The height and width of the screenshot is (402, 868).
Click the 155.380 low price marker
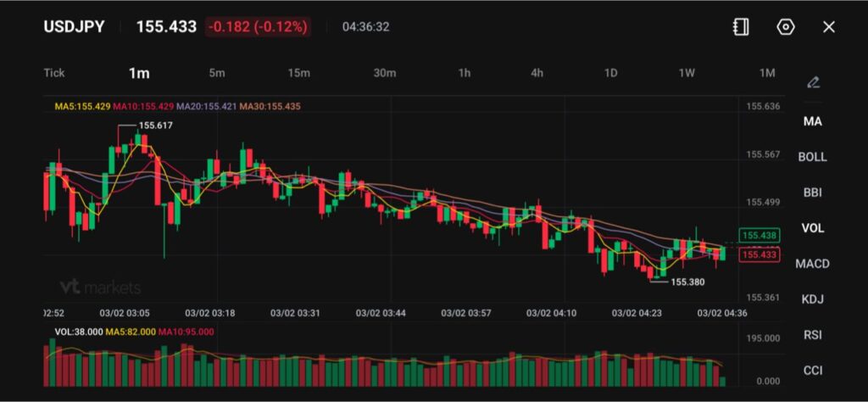point(687,282)
